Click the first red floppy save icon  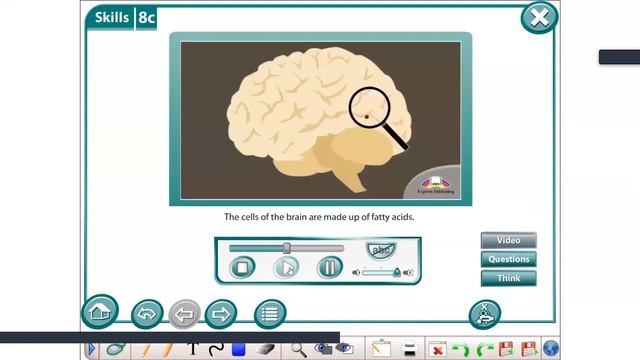pos(506,350)
